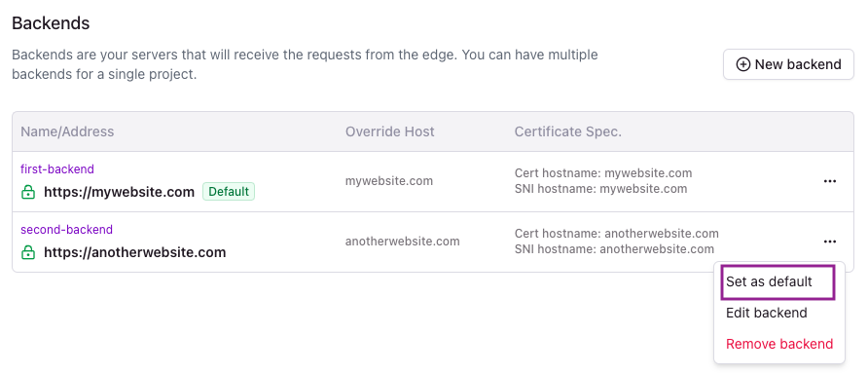The height and width of the screenshot is (373, 868).
Task: Click the https://mywebsite.com address
Action: (x=119, y=192)
